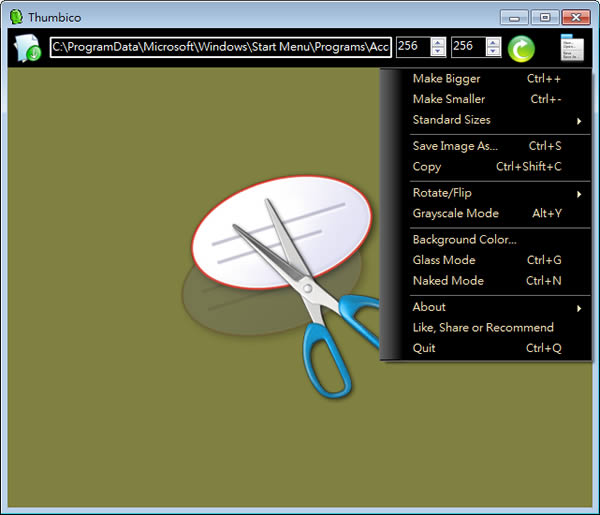The width and height of the screenshot is (600, 515).
Task: Click inside the file path field
Action: [220, 47]
